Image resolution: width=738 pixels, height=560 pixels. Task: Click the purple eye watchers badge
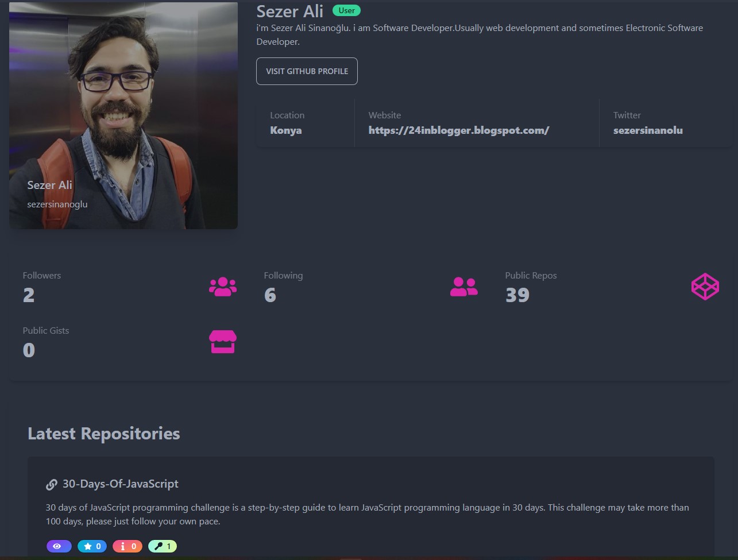[59, 546]
